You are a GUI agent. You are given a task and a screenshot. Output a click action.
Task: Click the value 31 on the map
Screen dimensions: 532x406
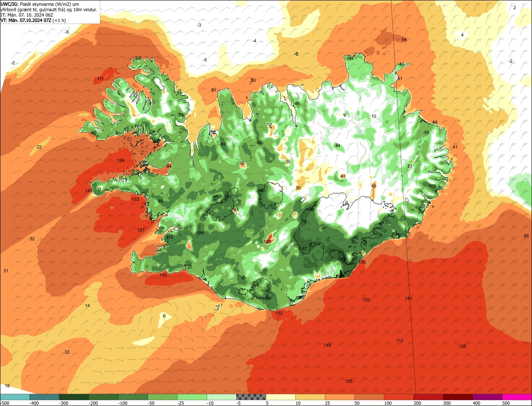[6, 271]
